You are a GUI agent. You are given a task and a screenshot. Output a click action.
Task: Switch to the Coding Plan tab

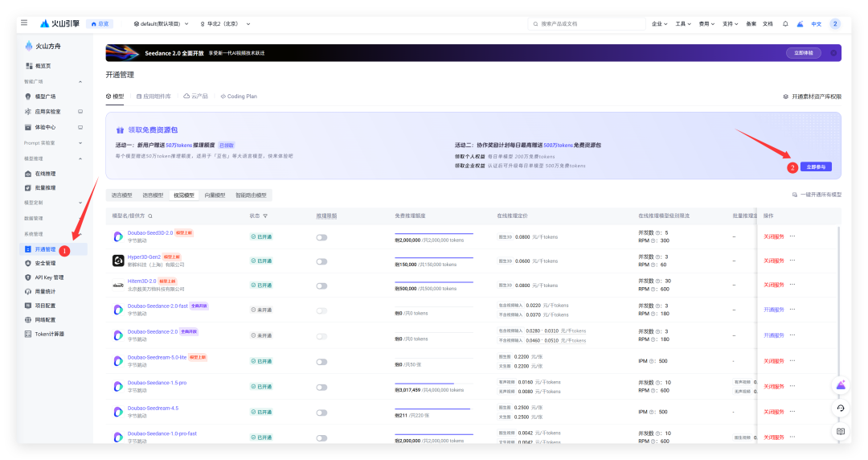[240, 97]
